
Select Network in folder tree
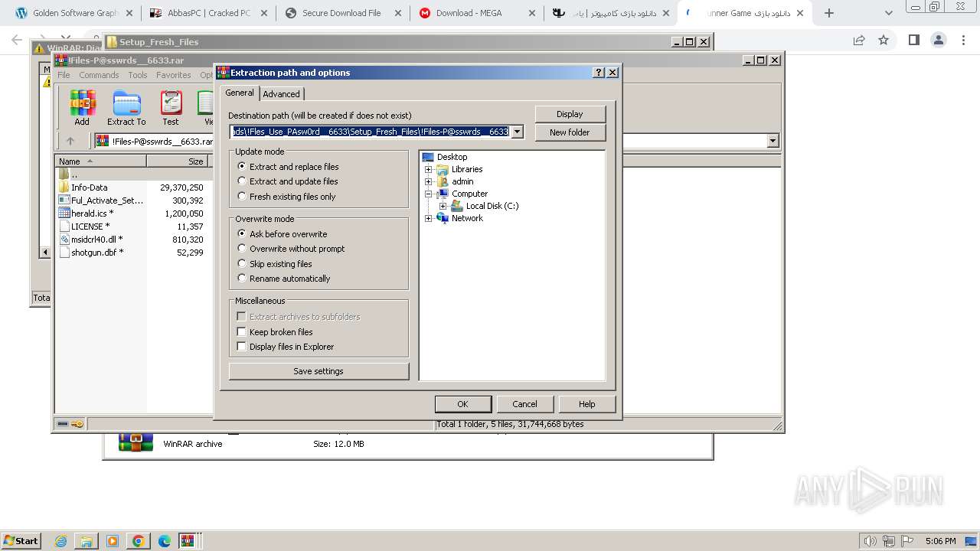click(467, 218)
